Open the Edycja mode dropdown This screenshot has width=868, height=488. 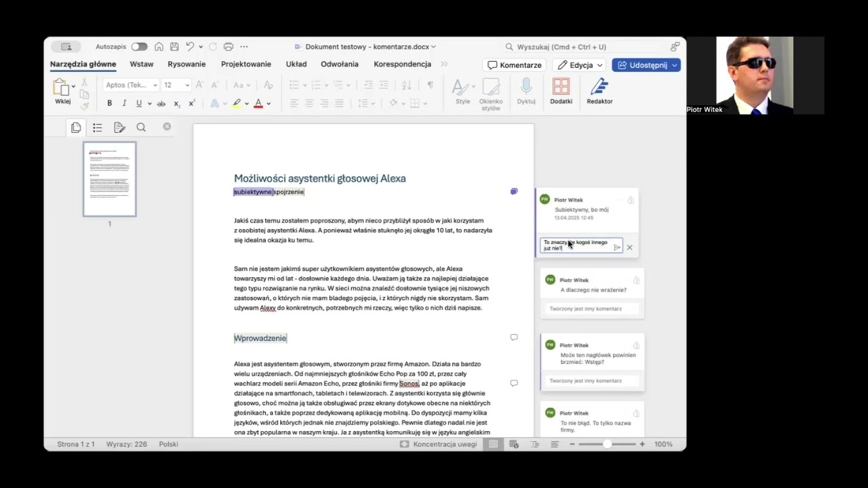pyautogui.click(x=580, y=65)
